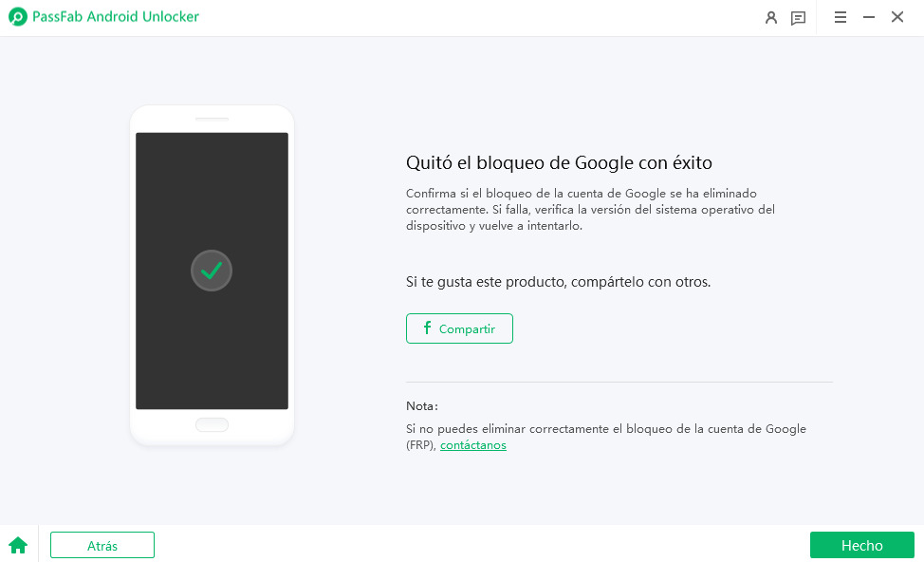The width and height of the screenshot is (924, 562).
Task: Click the phone illustration's top speaker
Action: point(212,119)
